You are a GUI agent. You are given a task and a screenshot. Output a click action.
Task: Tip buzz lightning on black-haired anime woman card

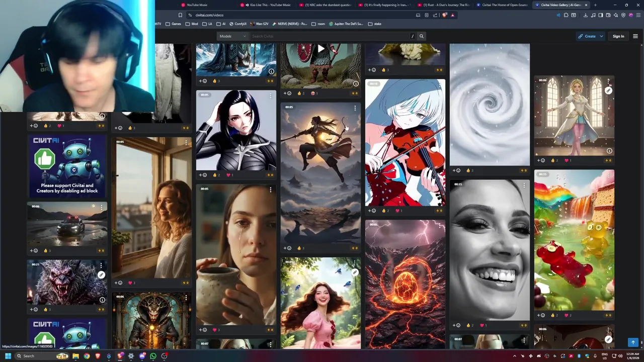[270, 175]
